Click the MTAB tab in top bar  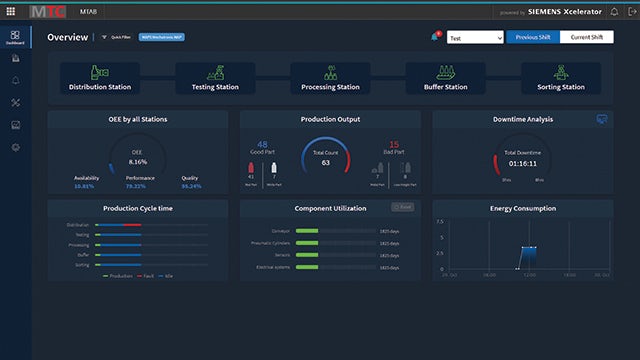point(88,12)
